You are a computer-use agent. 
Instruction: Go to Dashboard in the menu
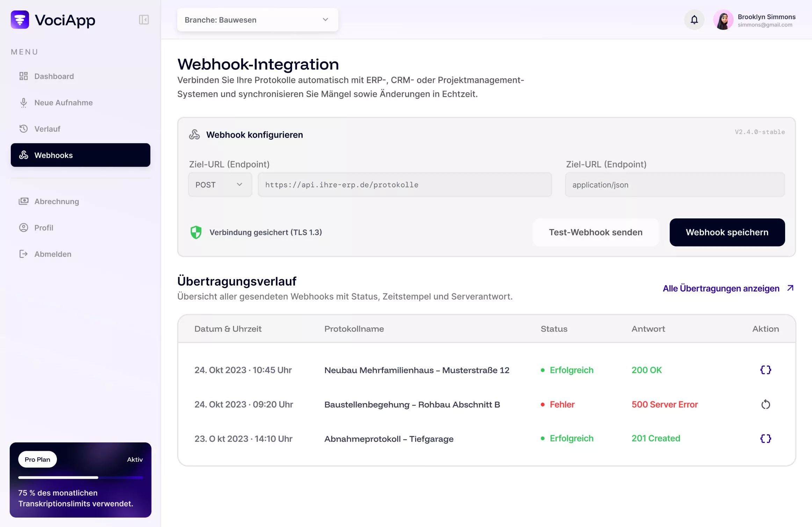[54, 76]
